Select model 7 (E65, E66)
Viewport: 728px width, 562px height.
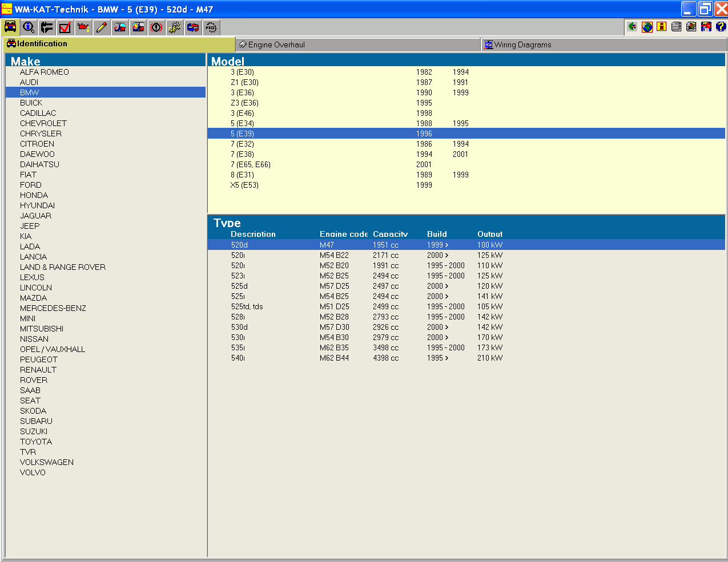[466, 164]
